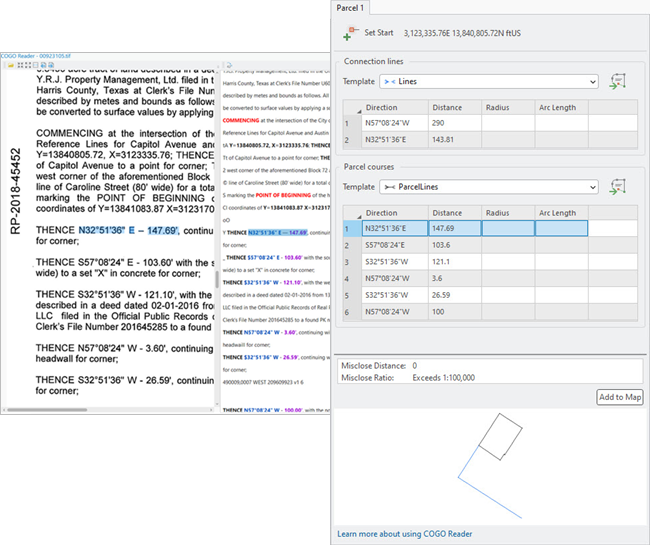Screen dimensions: 650x545
Task: Open the Connection lines Template dropdown
Action: pyautogui.click(x=489, y=82)
